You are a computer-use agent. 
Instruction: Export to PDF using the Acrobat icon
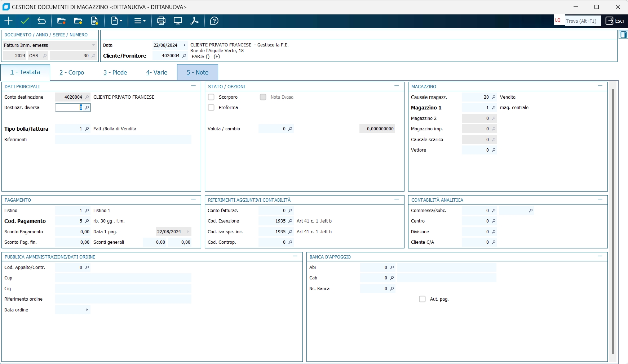point(194,21)
